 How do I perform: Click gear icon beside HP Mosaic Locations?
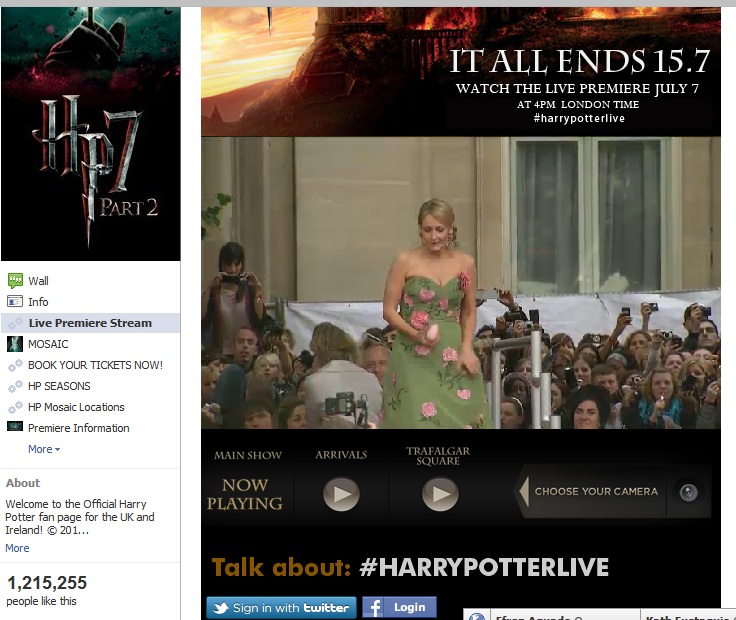[x=15, y=407]
